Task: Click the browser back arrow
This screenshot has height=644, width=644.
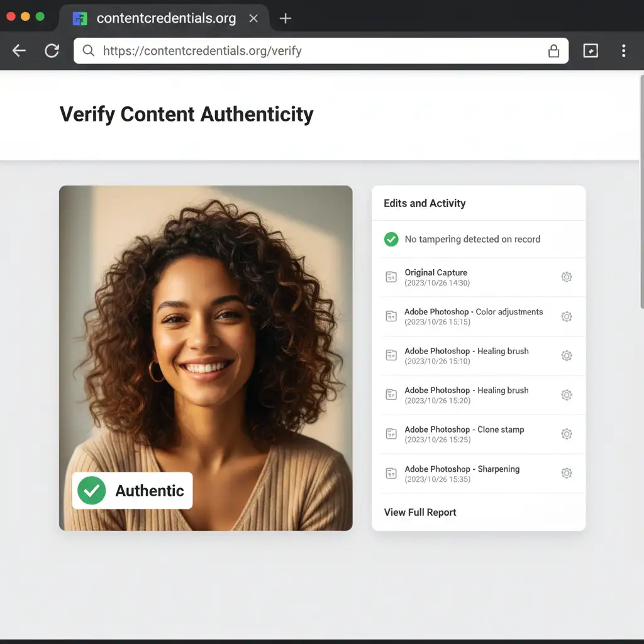Action: (19, 51)
